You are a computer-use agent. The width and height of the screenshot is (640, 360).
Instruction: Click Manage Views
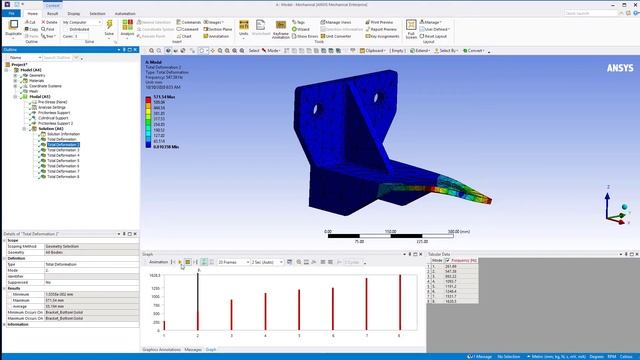point(336,22)
